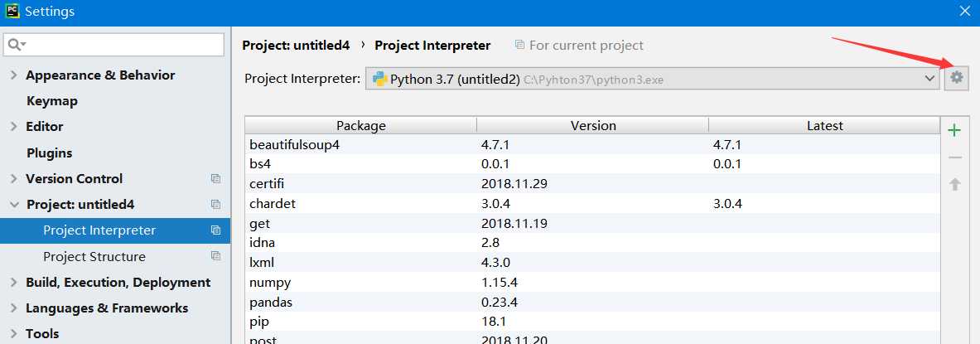Expand Languages & Frameworks section
The image size is (980, 344).
14,308
